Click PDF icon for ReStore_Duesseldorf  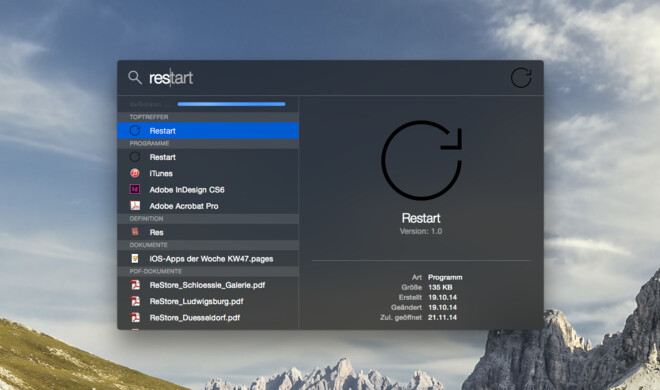pos(135,317)
